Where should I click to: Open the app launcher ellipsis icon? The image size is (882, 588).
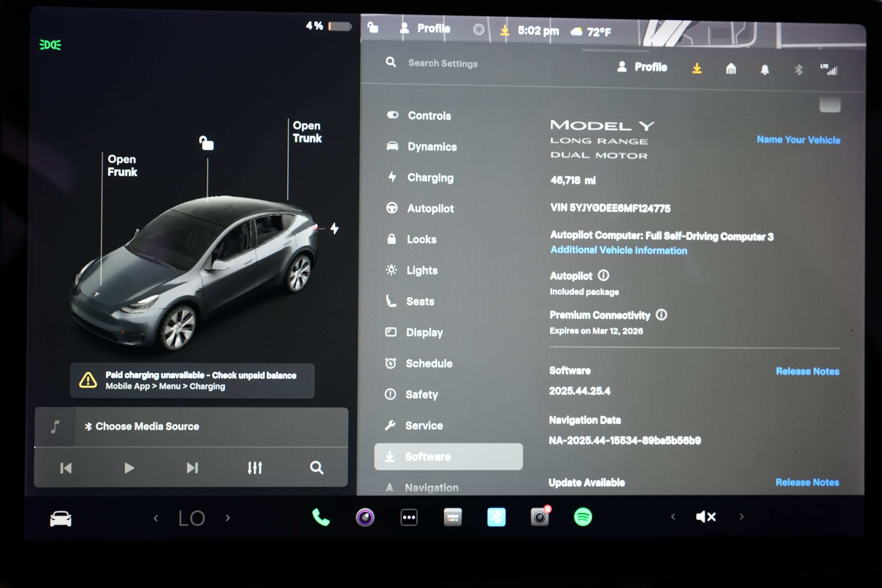coord(409,517)
